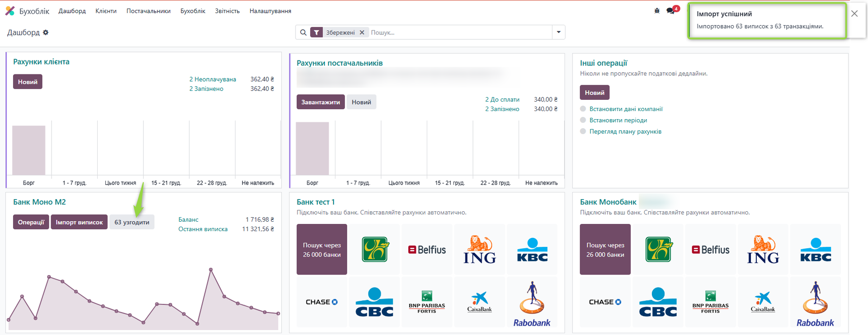
Task: Click the Dashboard settings gear icon
Action: pos(46,33)
